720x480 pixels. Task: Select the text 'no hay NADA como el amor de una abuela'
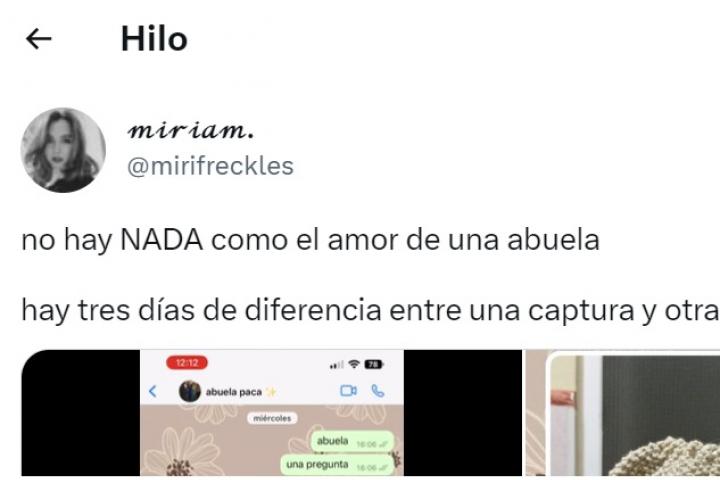310,240
